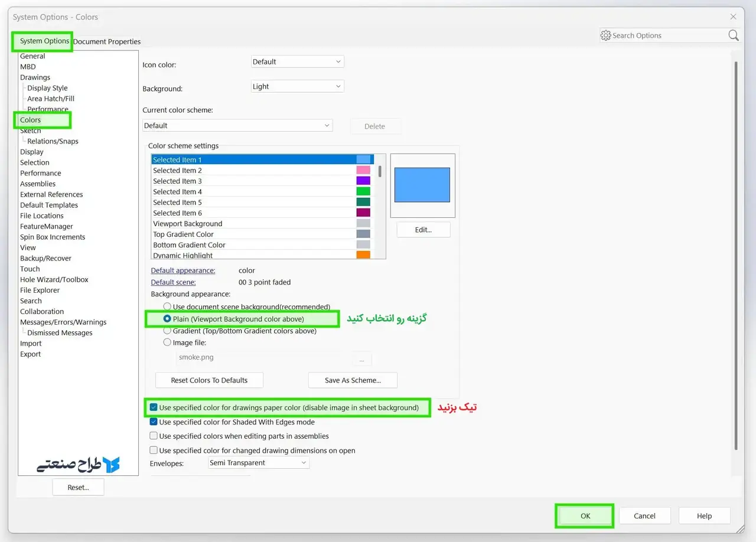
Task: Open the Envelopes transparency dropdown
Action: coord(258,463)
